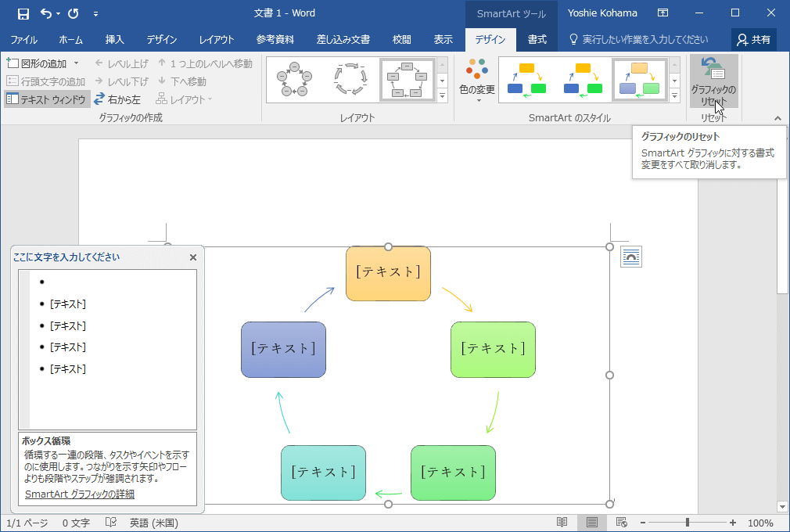Viewport: 790px width, 532px height.
Task: Show next row of the layouts gallery
Action: pos(443,81)
